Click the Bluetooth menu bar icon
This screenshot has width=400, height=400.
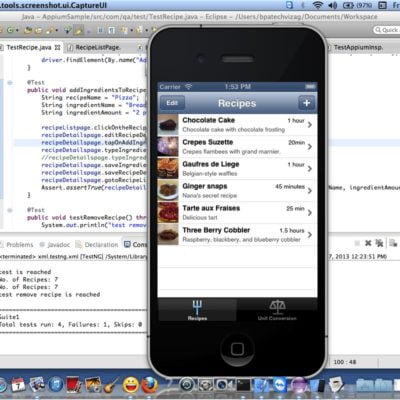point(303,5)
